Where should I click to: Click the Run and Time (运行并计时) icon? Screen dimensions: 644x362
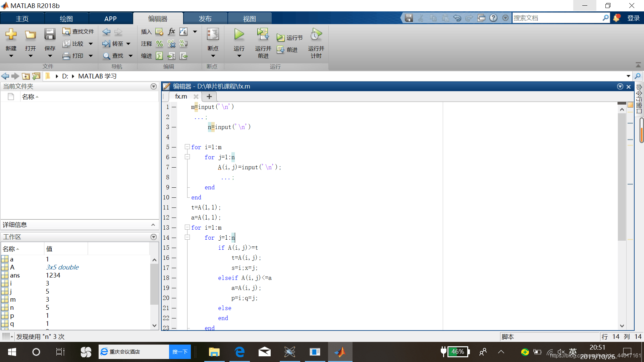316,35
